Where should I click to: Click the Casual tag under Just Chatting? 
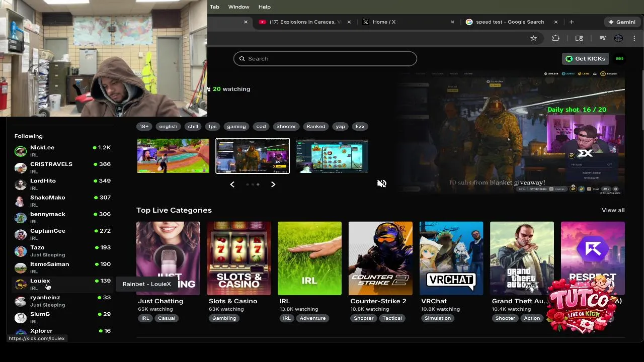167,318
